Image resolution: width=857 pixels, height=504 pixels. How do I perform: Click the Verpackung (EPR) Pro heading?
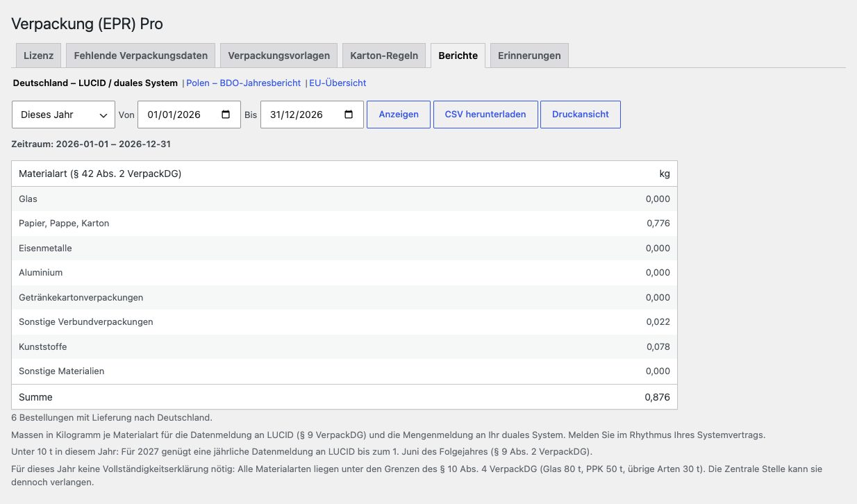tap(88, 24)
